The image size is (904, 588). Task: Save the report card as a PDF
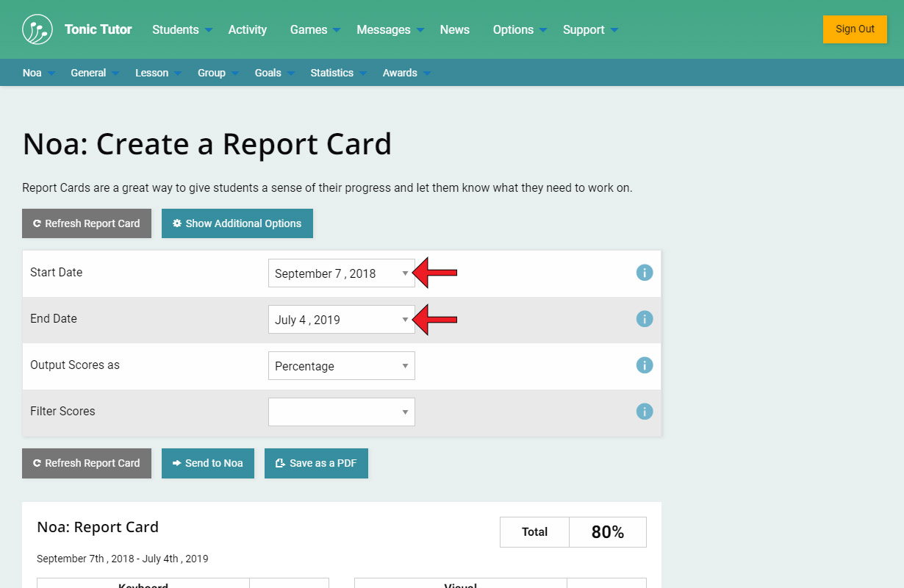click(x=316, y=463)
